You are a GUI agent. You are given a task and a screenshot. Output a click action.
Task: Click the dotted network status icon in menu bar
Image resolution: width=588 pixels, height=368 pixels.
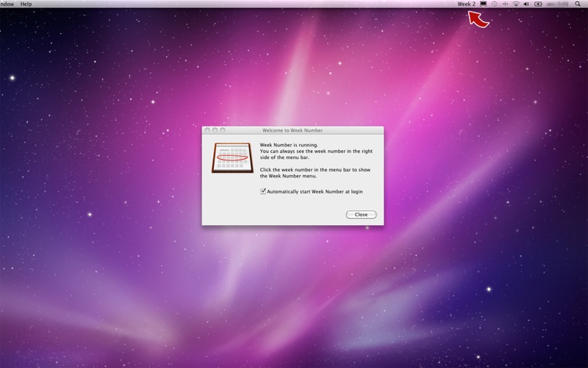(505, 4)
